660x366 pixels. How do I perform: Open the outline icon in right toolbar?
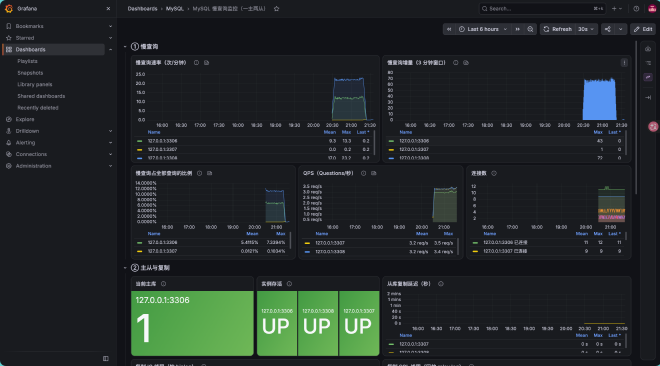click(x=648, y=63)
